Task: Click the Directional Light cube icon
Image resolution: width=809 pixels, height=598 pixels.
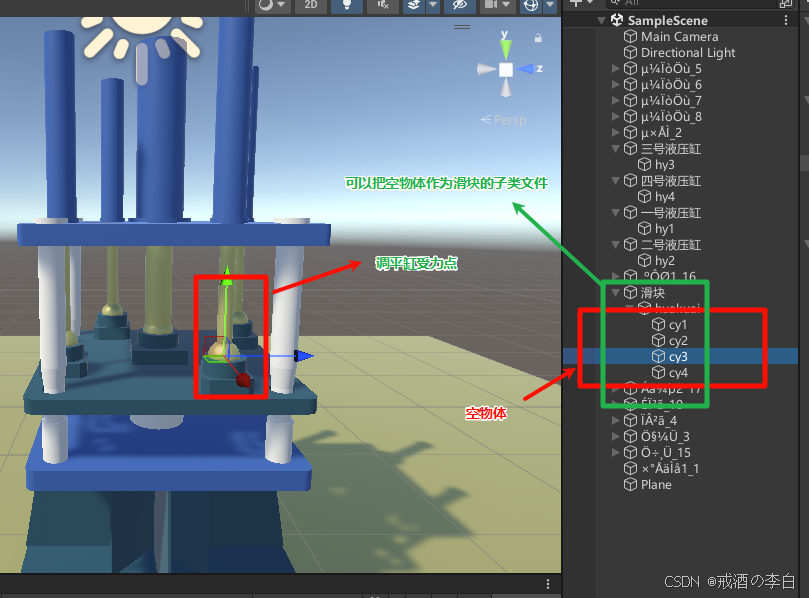Action: (630, 52)
